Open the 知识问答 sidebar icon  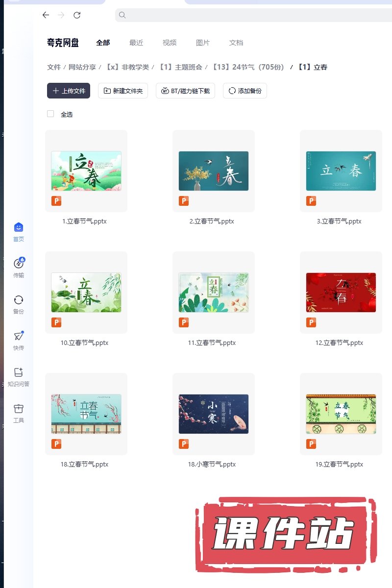pos(19,373)
